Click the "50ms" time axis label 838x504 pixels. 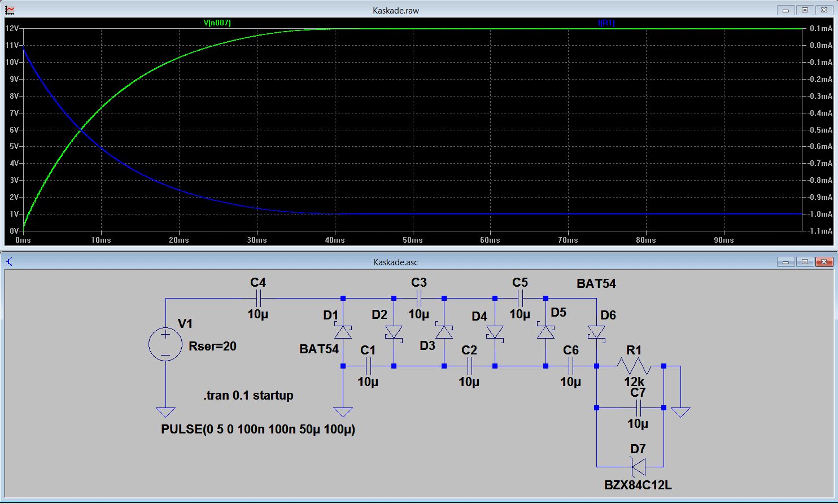pyautogui.click(x=413, y=240)
